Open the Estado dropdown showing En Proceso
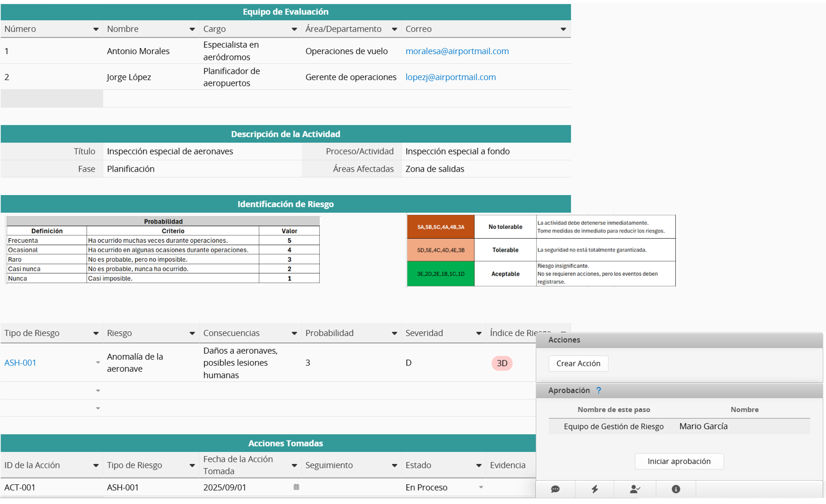 click(481, 487)
